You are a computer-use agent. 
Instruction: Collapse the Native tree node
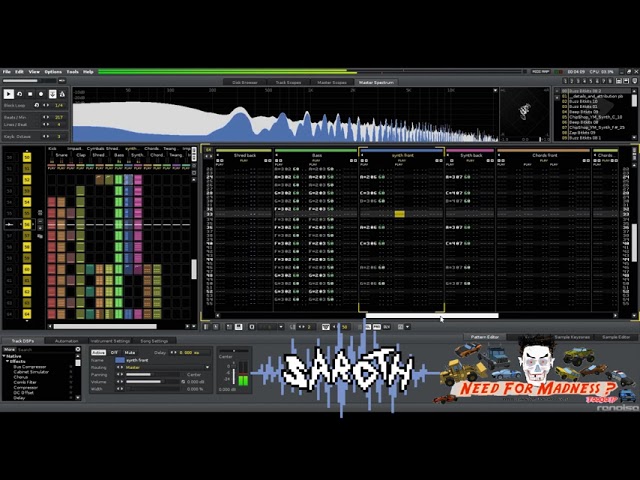click(4, 356)
